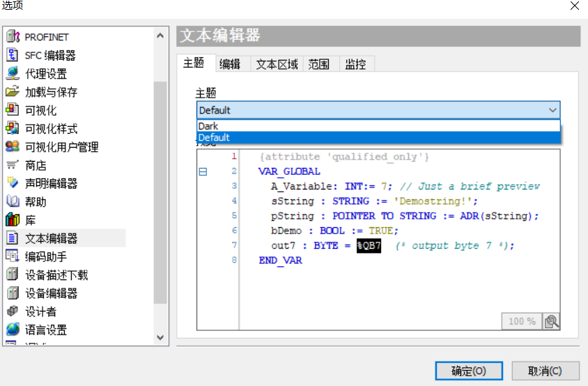The height and width of the screenshot is (386, 588).
Task: Select the 帮助 label
Action: [x=36, y=202]
